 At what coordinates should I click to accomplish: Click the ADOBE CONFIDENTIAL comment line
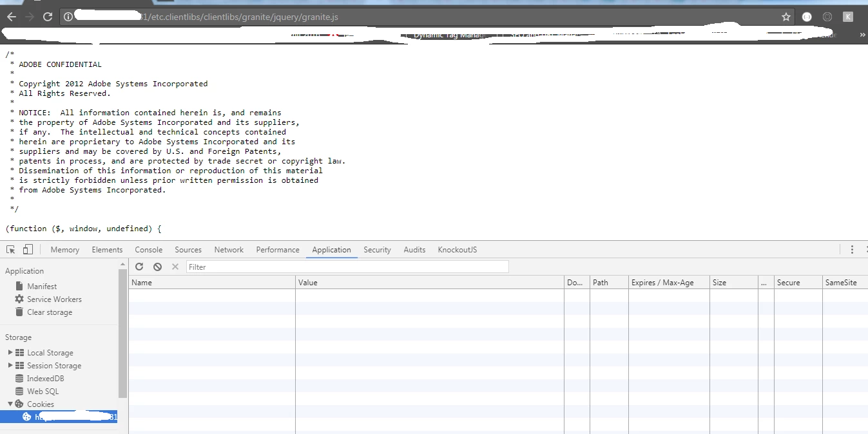tap(60, 64)
